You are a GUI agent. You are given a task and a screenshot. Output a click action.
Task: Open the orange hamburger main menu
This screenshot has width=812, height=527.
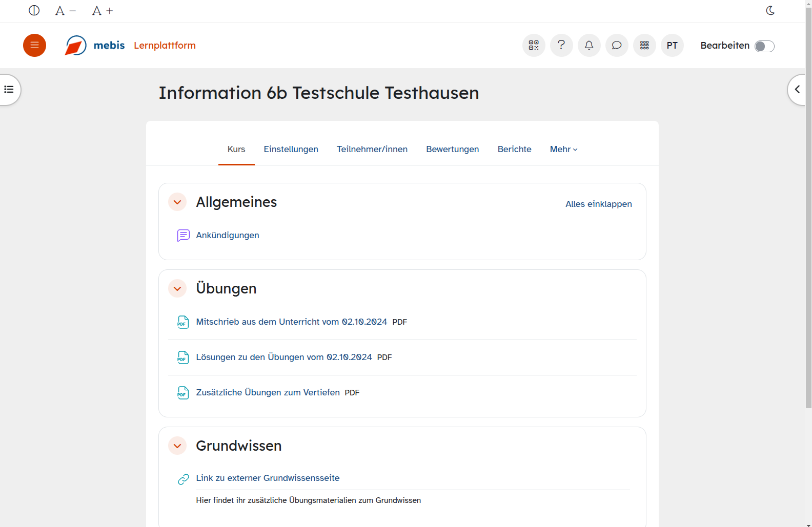click(34, 46)
